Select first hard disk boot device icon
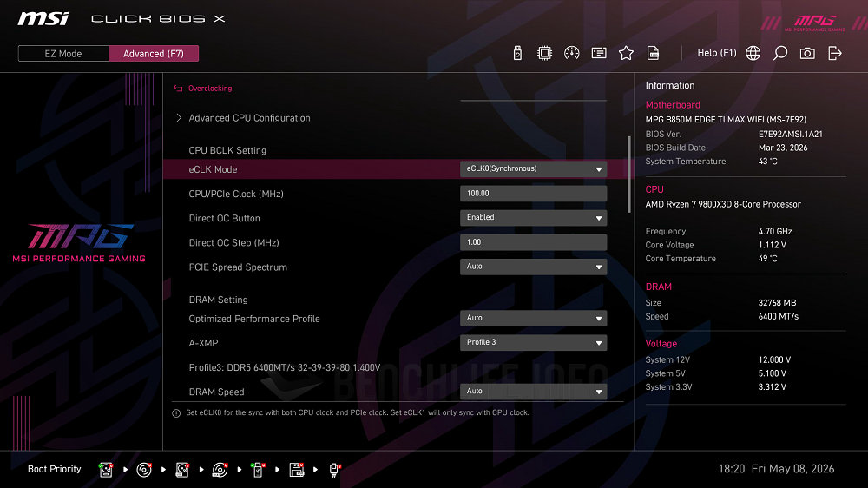The height and width of the screenshot is (488, 868). click(106, 470)
